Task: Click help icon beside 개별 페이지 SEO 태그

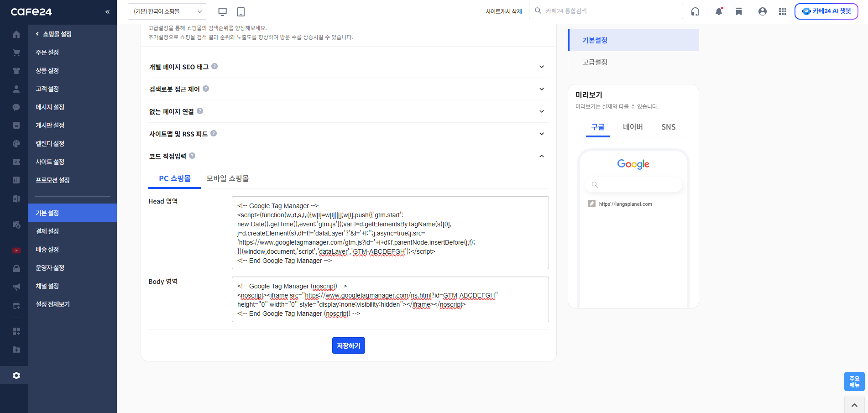Action: (x=214, y=66)
